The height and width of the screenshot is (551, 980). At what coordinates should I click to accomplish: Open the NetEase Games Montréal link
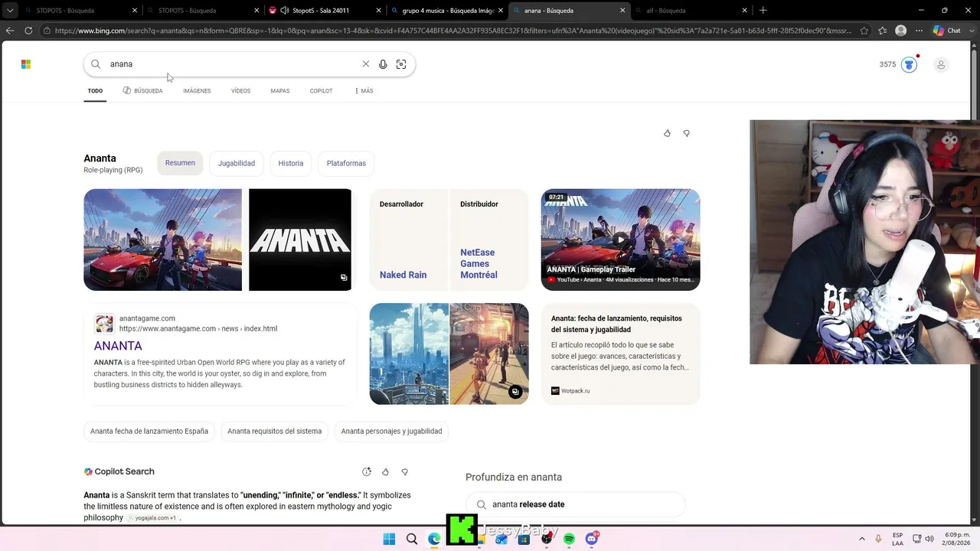point(479,264)
